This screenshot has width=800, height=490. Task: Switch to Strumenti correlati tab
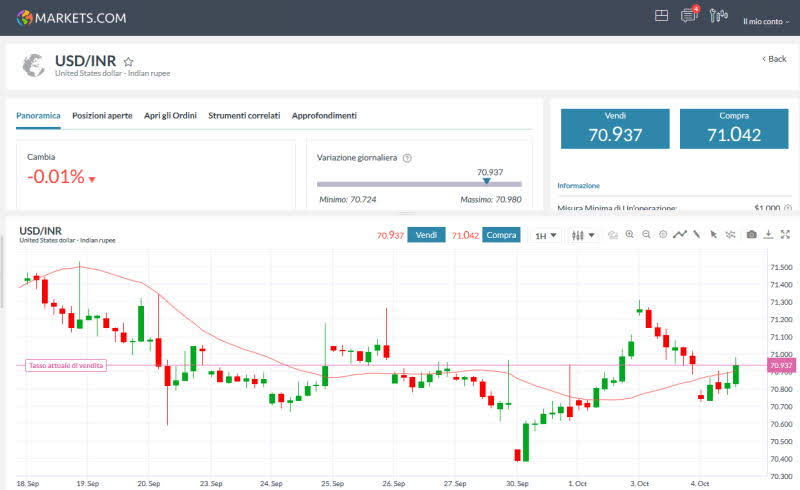coord(244,116)
